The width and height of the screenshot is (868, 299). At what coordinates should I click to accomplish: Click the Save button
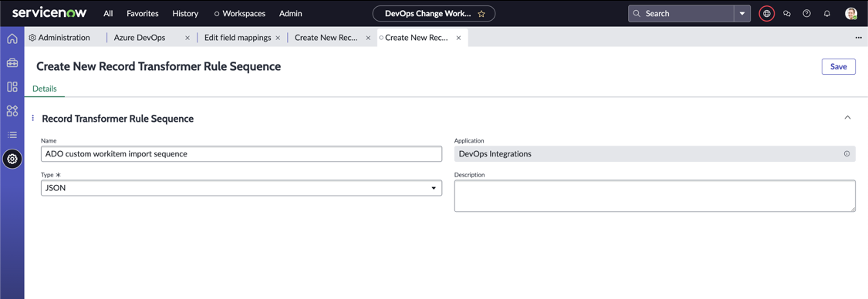[838, 66]
